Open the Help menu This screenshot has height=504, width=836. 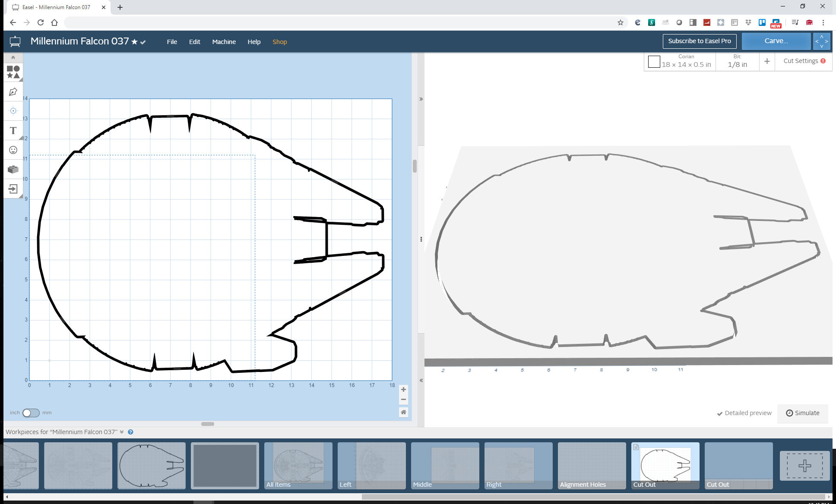[x=254, y=42]
